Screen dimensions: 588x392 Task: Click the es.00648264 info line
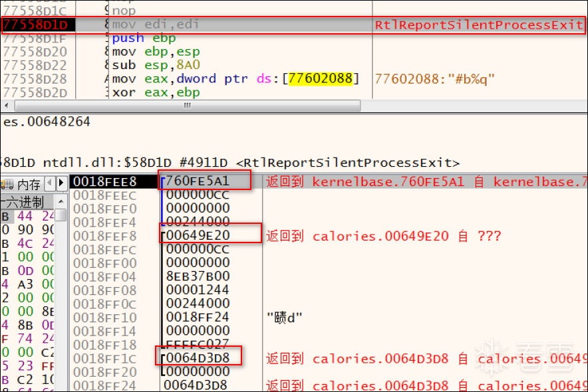pyautogui.click(x=47, y=122)
